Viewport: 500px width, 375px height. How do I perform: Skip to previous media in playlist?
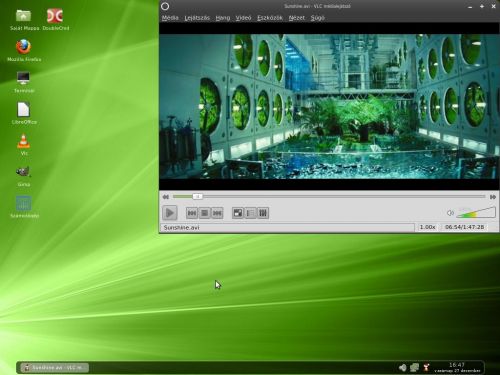click(x=192, y=213)
